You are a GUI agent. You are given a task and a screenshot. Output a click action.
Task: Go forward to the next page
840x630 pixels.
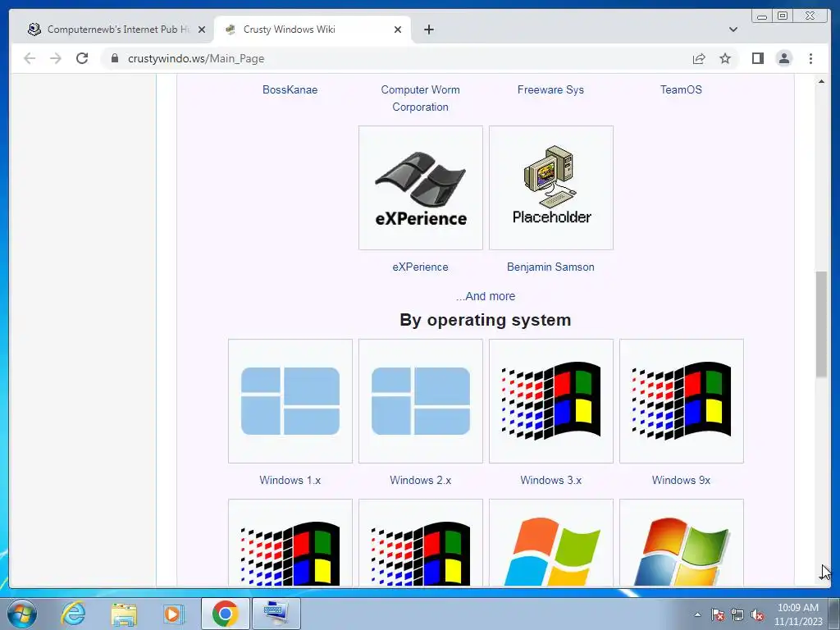[56, 58]
